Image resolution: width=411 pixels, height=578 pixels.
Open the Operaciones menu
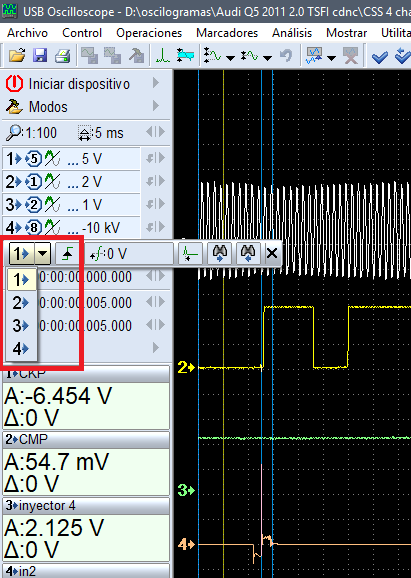click(149, 33)
